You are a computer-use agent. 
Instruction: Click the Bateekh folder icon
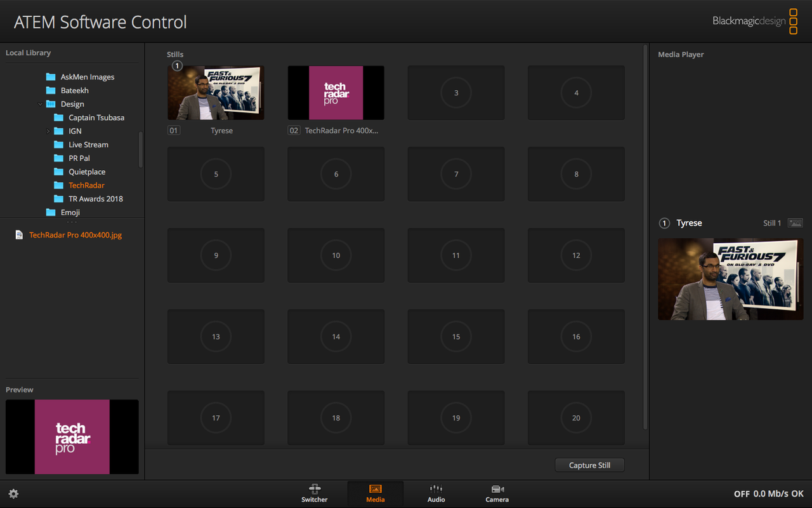pos(51,91)
